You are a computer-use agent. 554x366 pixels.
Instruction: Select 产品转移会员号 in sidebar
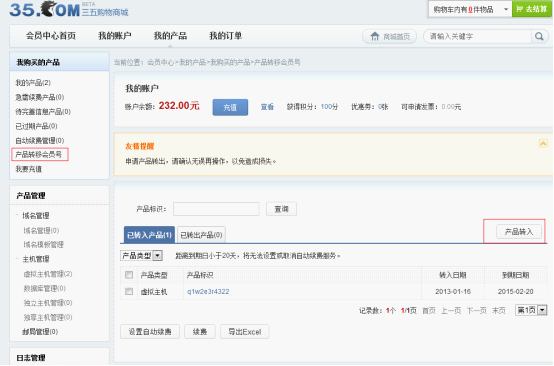pyautogui.click(x=39, y=154)
